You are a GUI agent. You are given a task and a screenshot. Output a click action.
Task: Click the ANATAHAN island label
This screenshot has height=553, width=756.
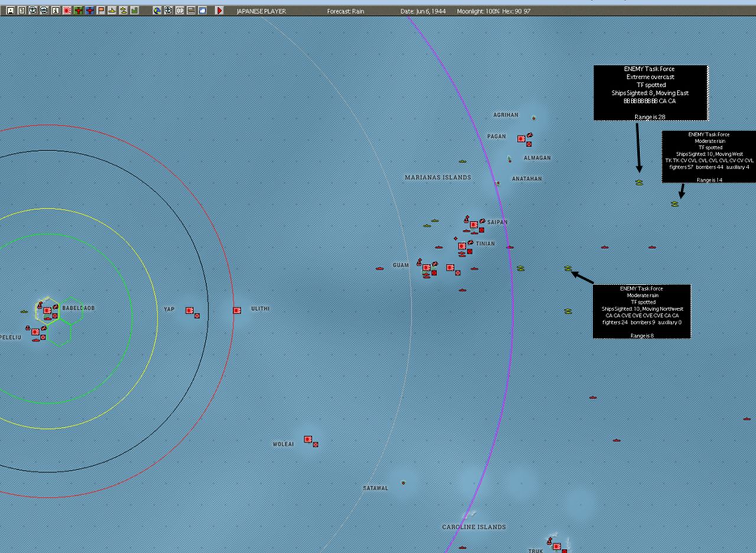(x=527, y=178)
